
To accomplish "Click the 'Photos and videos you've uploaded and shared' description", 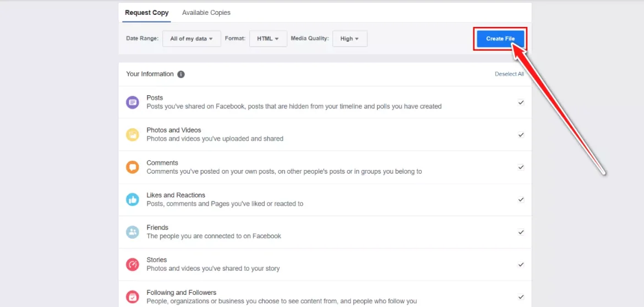I will pyautogui.click(x=215, y=139).
